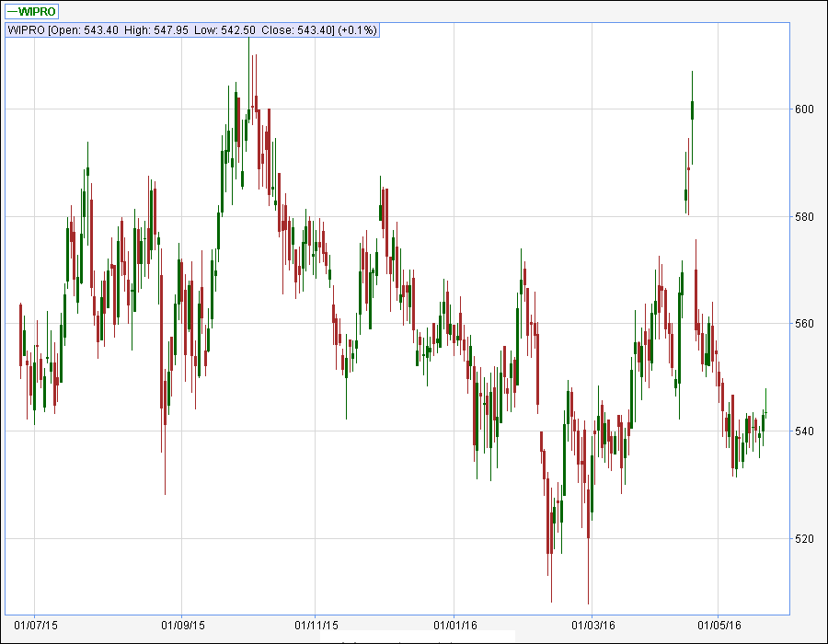
Task: Click the (+0.1%) change percentage
Action: (x=357, y=30)
